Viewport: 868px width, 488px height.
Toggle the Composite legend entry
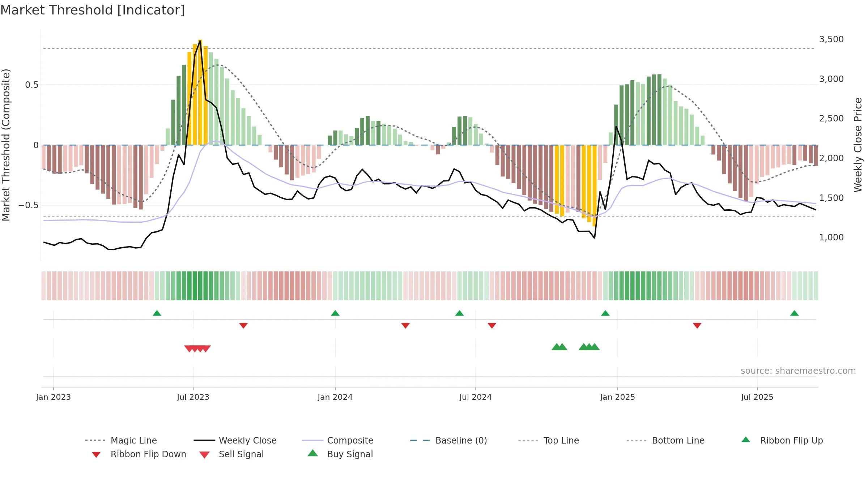[x=337, y=440]
